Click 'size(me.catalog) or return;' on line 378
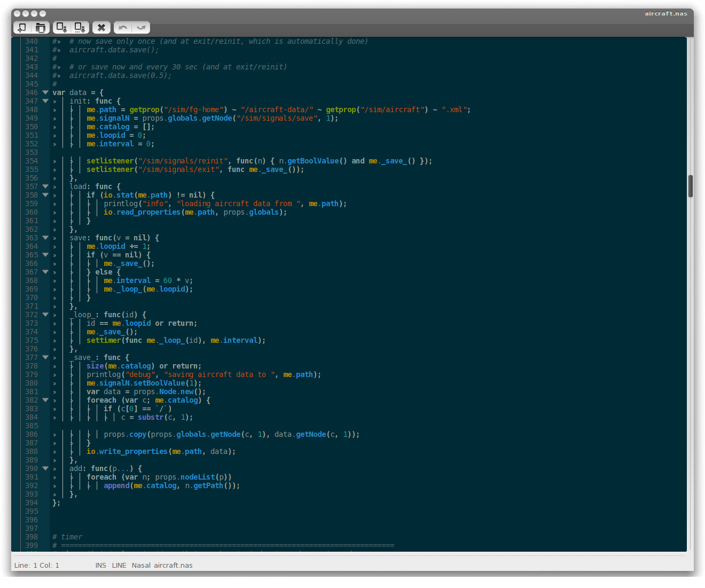705x588 pixels. pos(144,366)
